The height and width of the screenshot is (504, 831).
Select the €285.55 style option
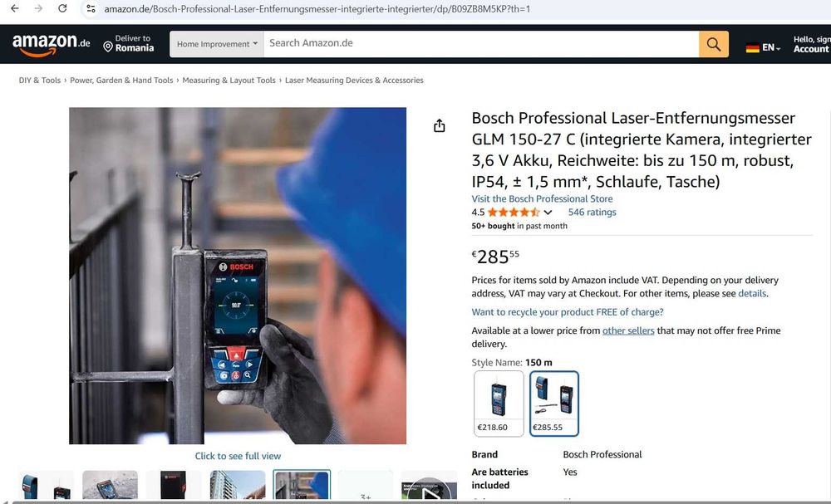(553, 404)
